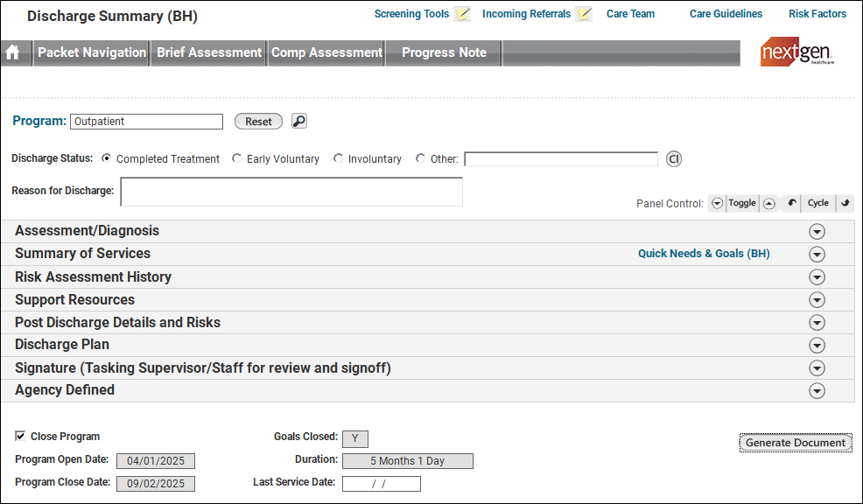The height and width of the screenshot is (504, 863).
Task: Click Panel Control collapse-all up arrow
Action: (x=768, y=203)
